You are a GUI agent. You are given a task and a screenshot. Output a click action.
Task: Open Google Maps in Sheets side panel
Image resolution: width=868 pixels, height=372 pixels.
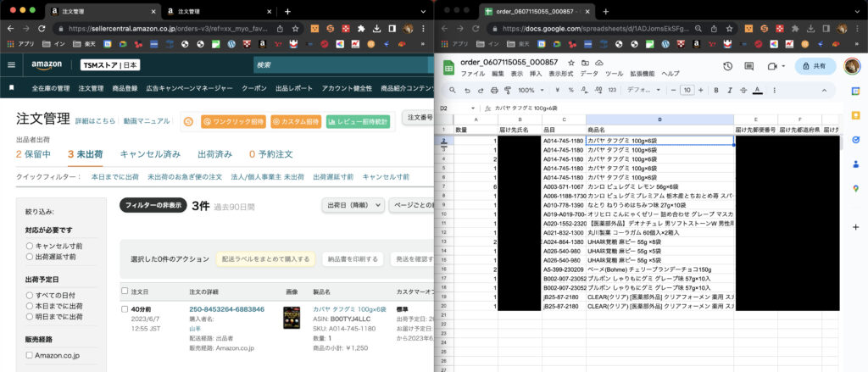coord(856,188)
